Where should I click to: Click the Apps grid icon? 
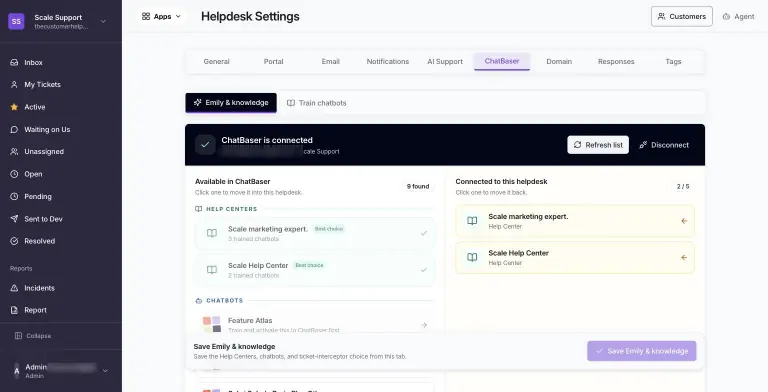coord(146,16)
